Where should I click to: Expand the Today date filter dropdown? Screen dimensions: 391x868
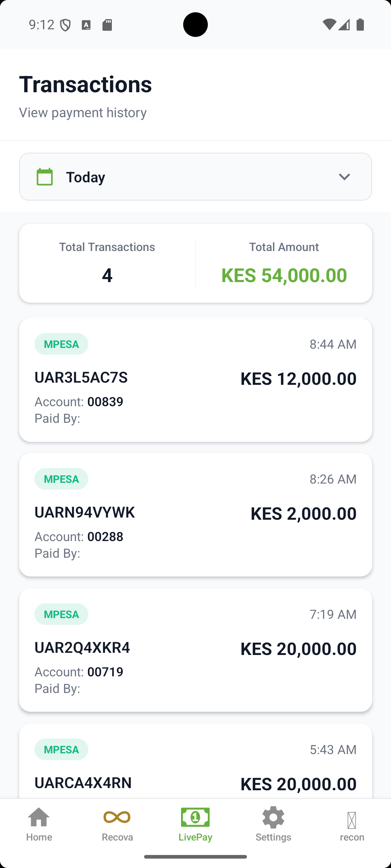[x=195, y=177]
